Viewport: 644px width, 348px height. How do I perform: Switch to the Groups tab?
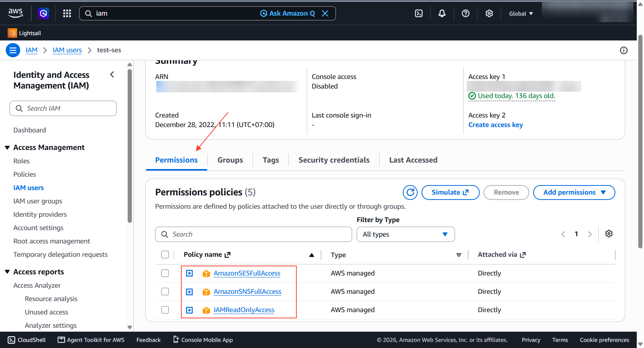(230, 160)
